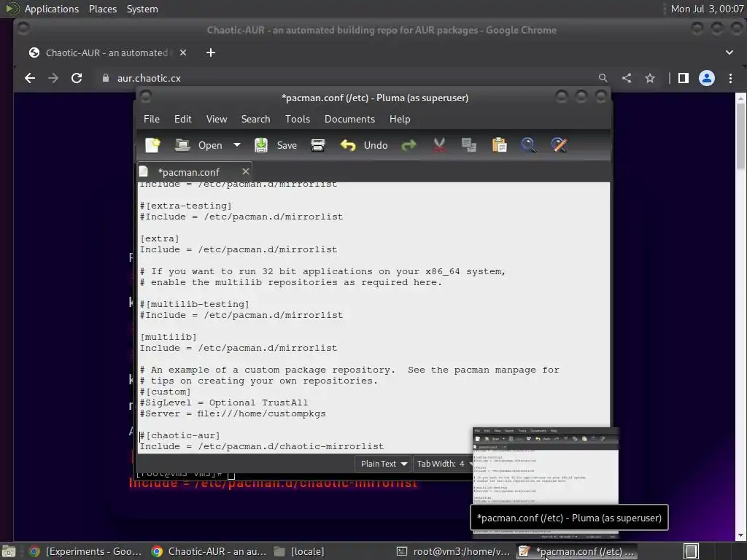Switch to Chaotic-AUR taskbar window
This screenshot has height=560, width=747.
[208, 551]
